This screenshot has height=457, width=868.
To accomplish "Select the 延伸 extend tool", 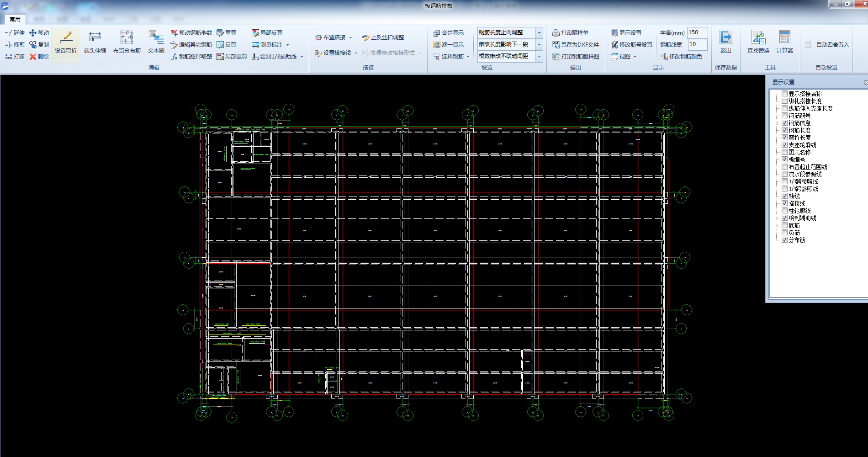I will (15, 33).
